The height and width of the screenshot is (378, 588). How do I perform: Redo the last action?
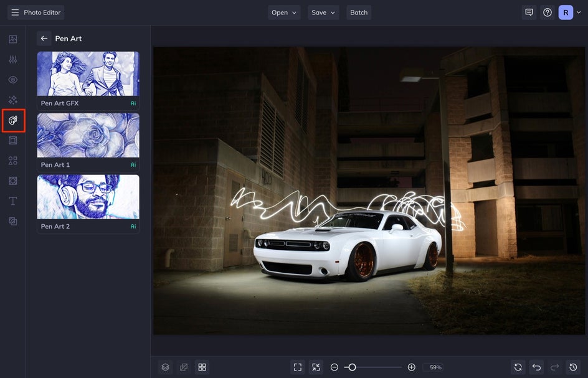pos(554,367)
